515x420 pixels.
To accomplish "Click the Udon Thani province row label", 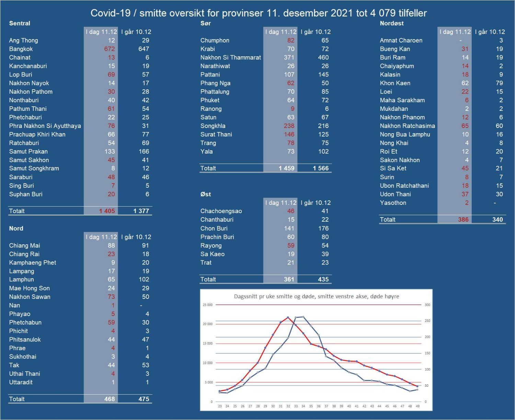I will click(395, 194).
